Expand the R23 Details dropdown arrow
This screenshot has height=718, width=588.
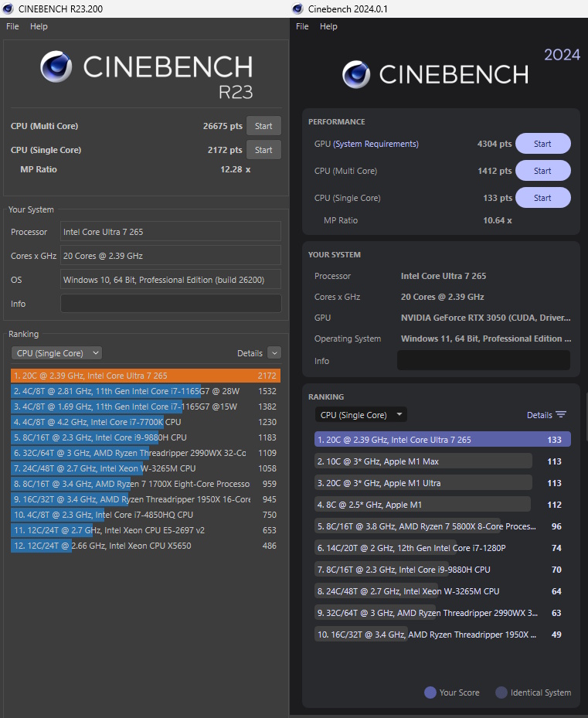(x=274, y=353)
